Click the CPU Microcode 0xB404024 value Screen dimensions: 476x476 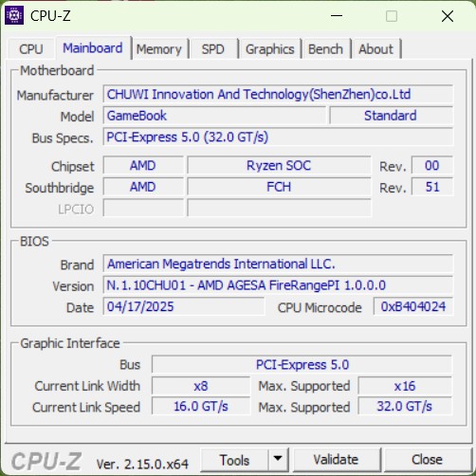(413, 306)
